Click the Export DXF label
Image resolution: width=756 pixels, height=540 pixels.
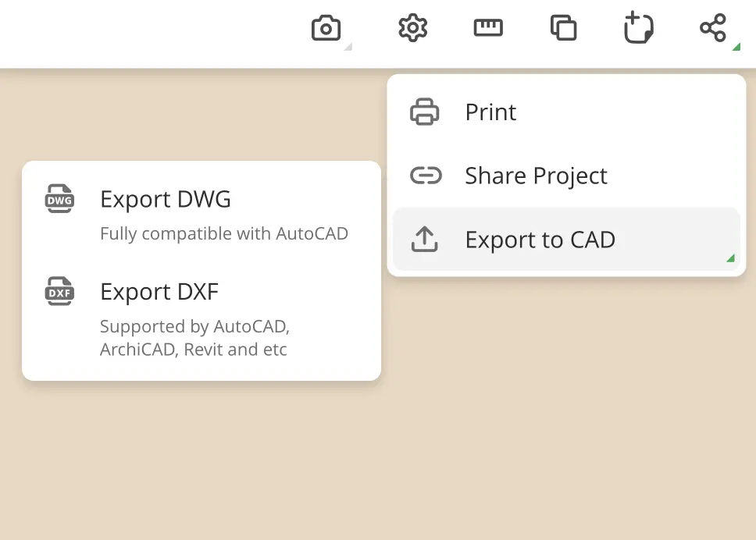(x=159, y=293)
